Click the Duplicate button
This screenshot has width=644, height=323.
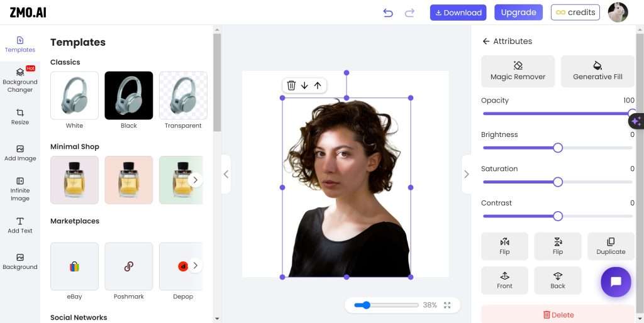611,246
